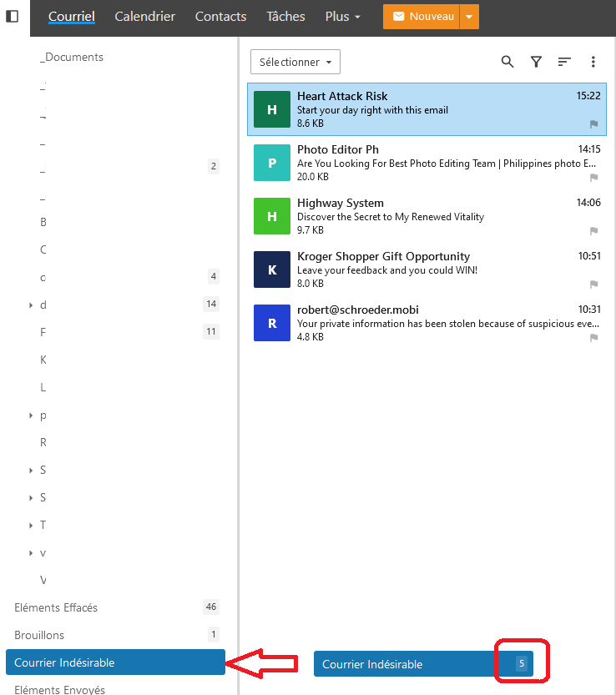This screenshot has width=616, height=695.
Task: Toggle flag on robert@schroeder.mobi email
Action: (594, 338)
